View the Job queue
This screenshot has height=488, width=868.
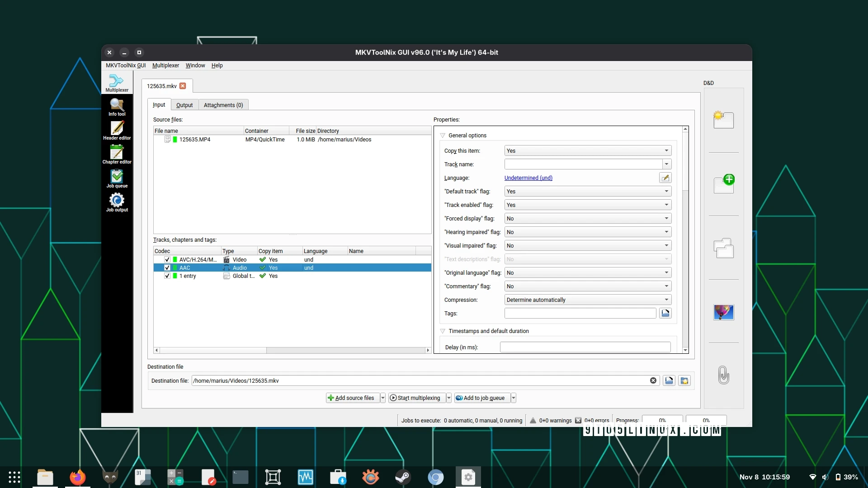tap(117, 177)
